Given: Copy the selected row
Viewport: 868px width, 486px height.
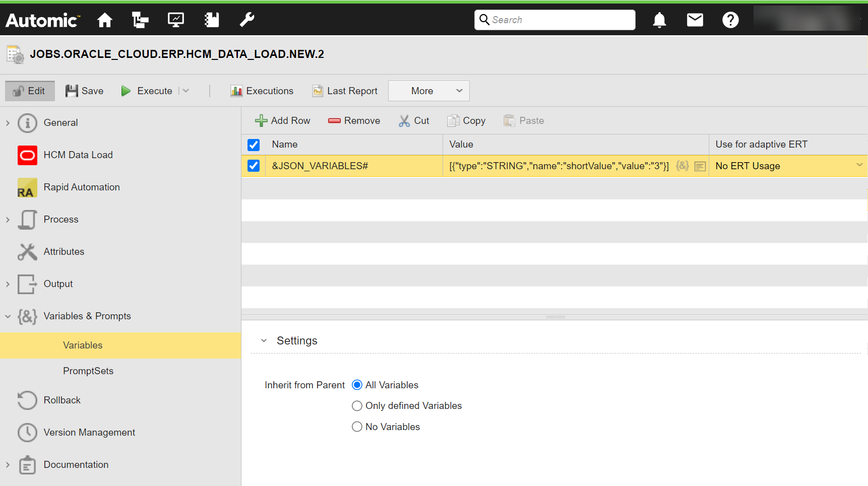Looking at the screenshot, I should 466,121.
